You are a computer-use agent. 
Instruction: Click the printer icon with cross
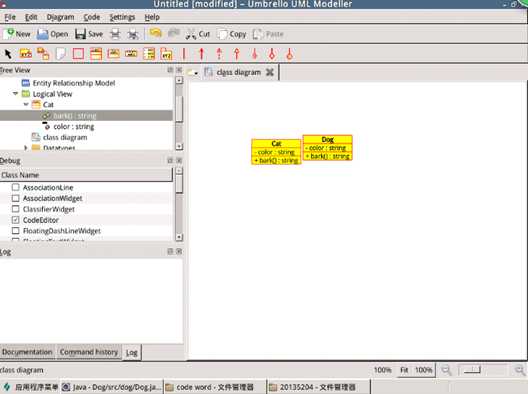point(133,34)
